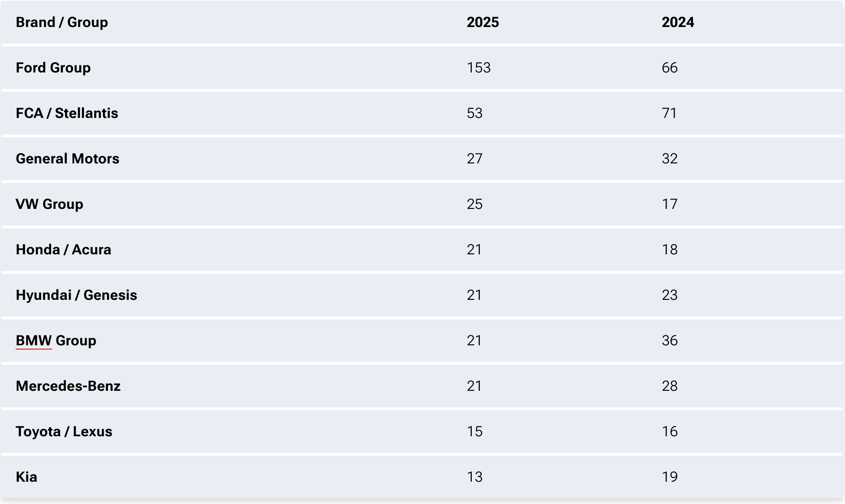Click General Motors 2025 value 27
Image resolution: width=845 pixels, height=504 pixels.
[x=475, y=159]
